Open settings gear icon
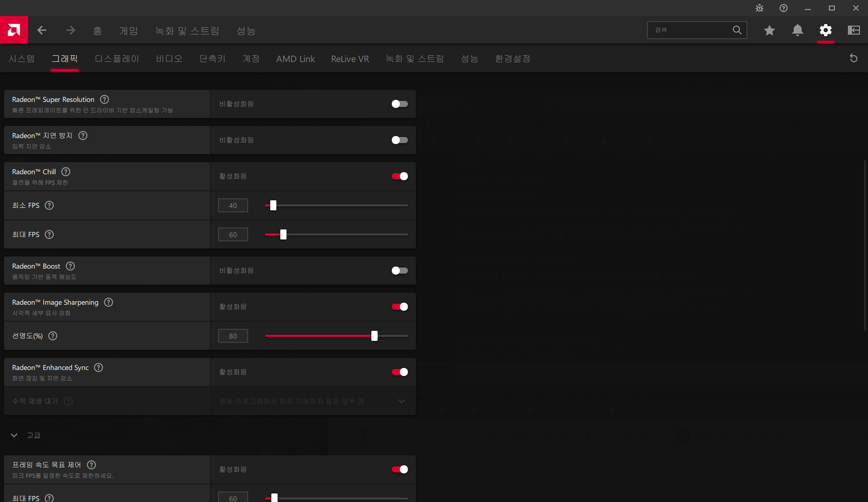 826,30
